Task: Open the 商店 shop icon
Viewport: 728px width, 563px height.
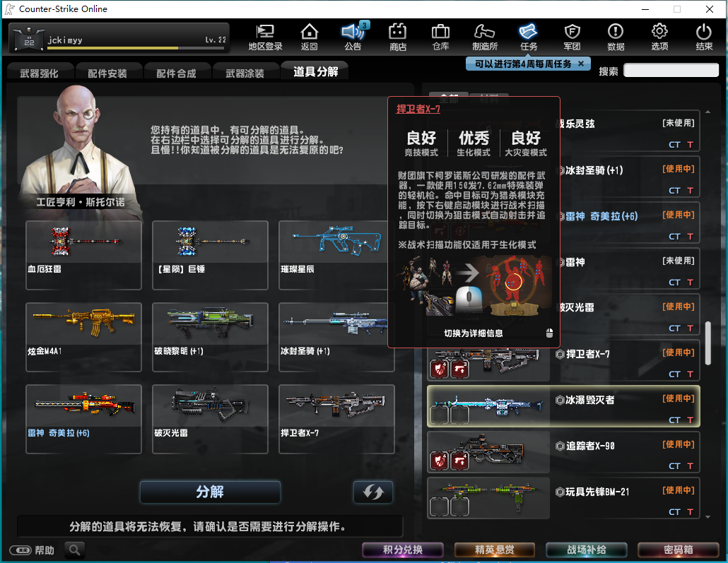Action: point(397,37)
